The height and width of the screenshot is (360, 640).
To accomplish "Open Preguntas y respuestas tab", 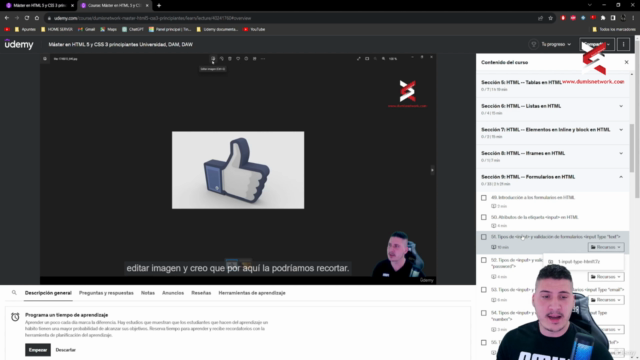I will point(106,293).
